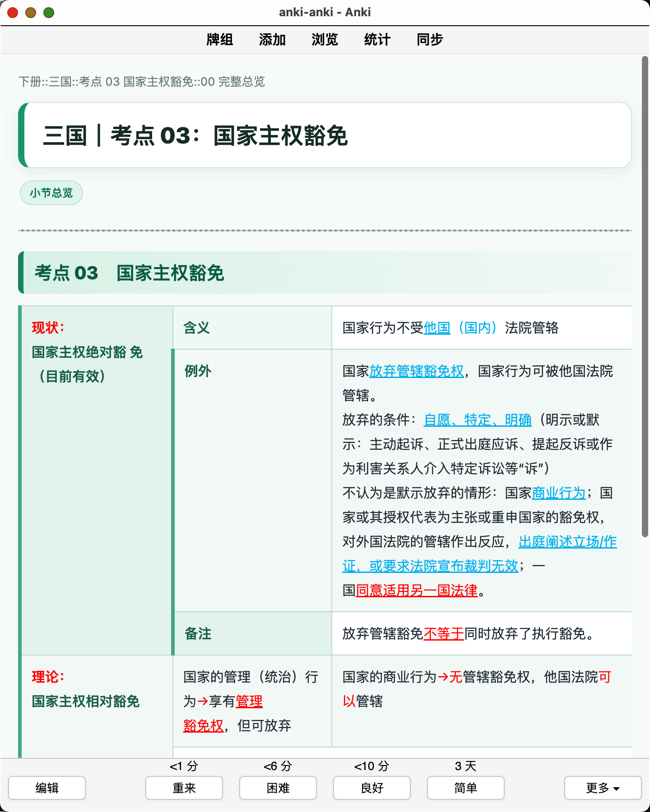
Task: Open the 浏览 card browser
Action: [325, 40]
